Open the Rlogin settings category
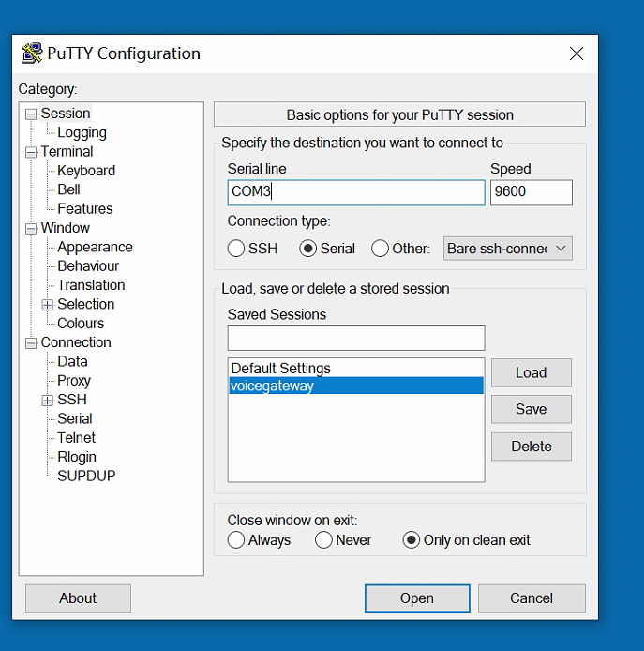This screenshot has height=651, width=644. (77, 457)
